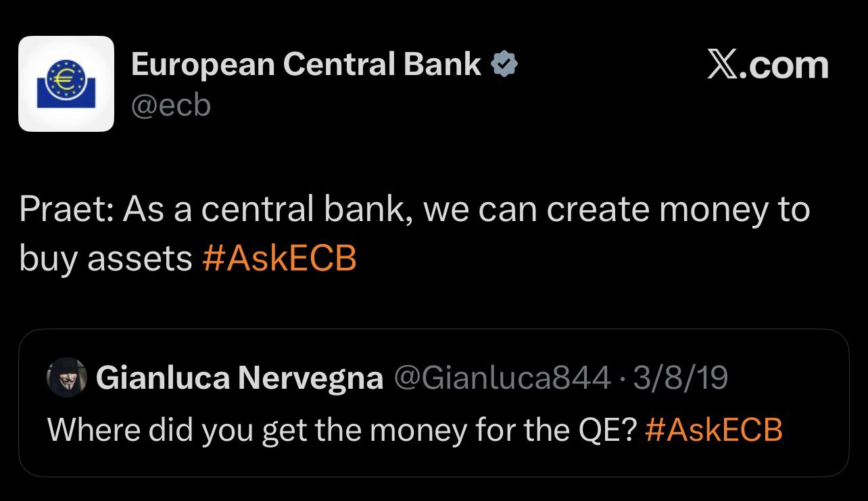Open the Gianluca Nervegna display name

pos(240,379)
